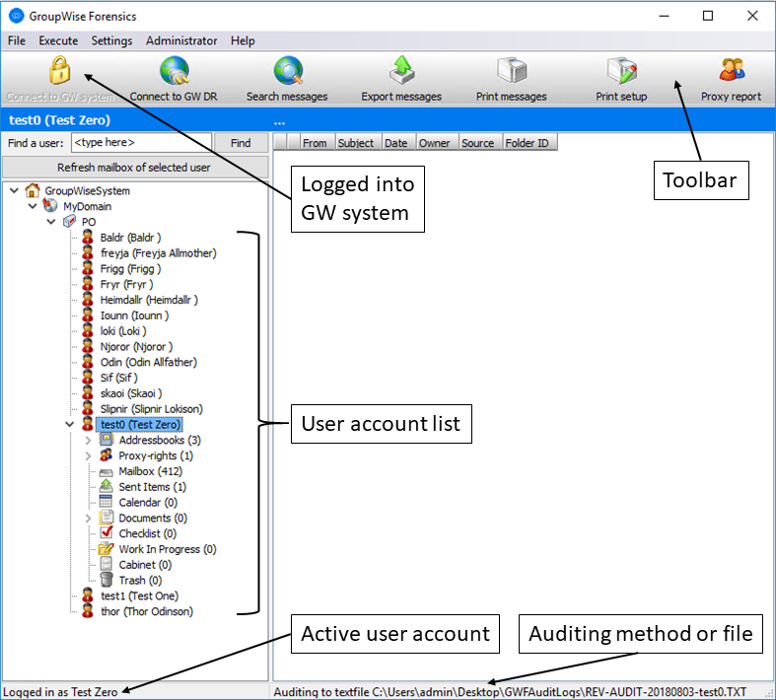The height and width of the screenshot is (700, 776).
Task: Sort by the Subject column header
Action: [356, 143]
